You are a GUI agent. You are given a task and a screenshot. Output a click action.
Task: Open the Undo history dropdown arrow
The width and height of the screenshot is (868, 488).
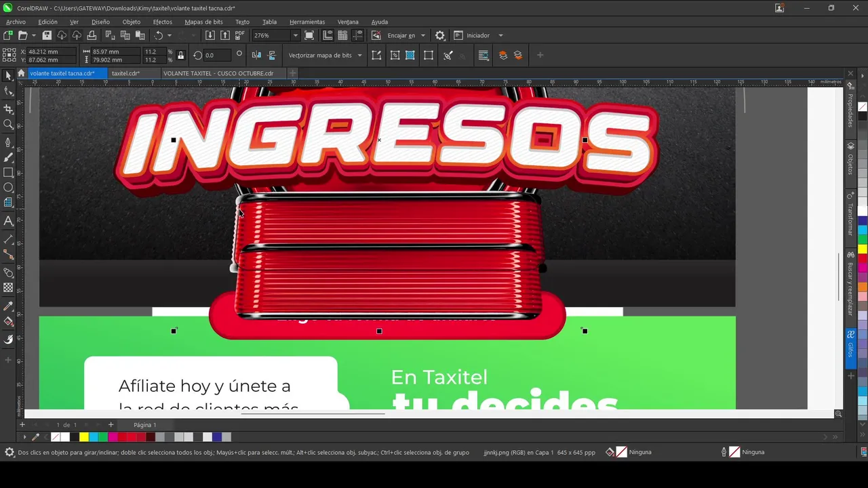coord(169,35)
